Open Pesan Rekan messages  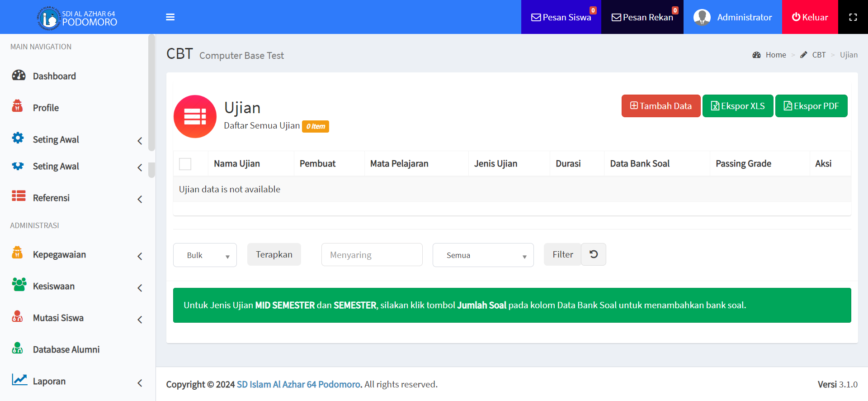pyautogui.click(x=642, y=17)
